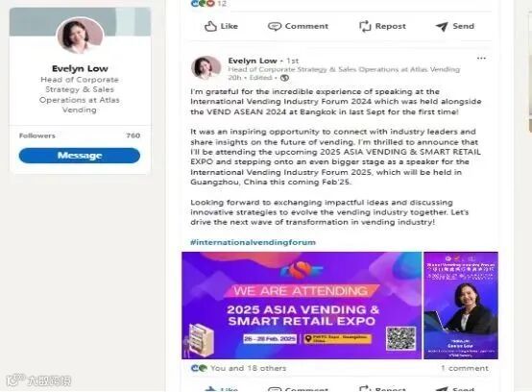Image resolution: width=532 pixels, height=392 pixels.
Task: Open the #internationalvendingforum hashtag
Action: click(254, 242)
